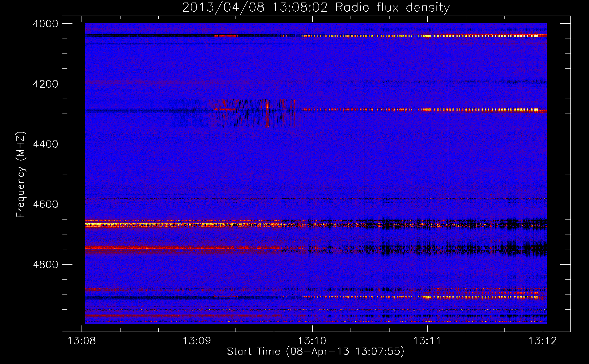
Task: Click the 13:12 time tick label
Action: (x=543, y=341)
